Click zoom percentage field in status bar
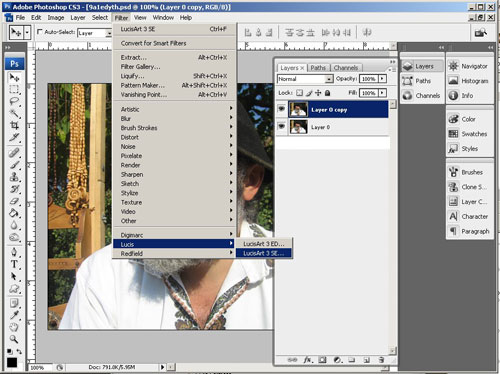500x374 pixels. click(39, 368)
